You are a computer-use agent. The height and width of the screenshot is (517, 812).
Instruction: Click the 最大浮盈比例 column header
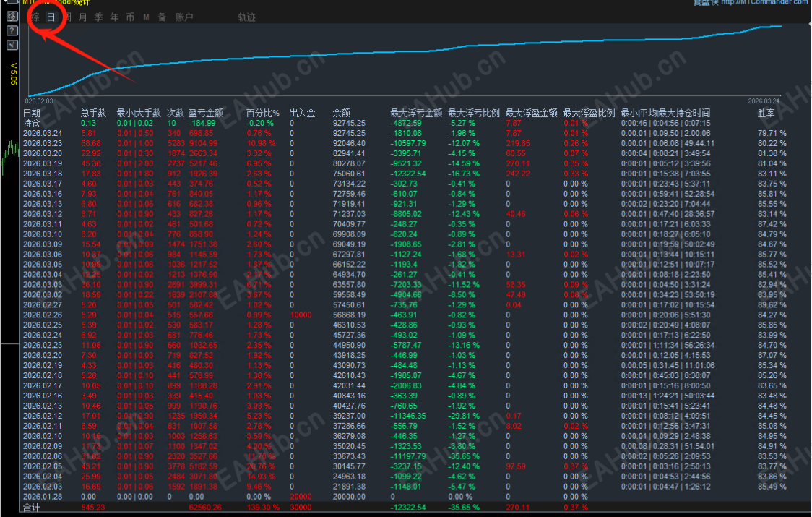(589, 113)
